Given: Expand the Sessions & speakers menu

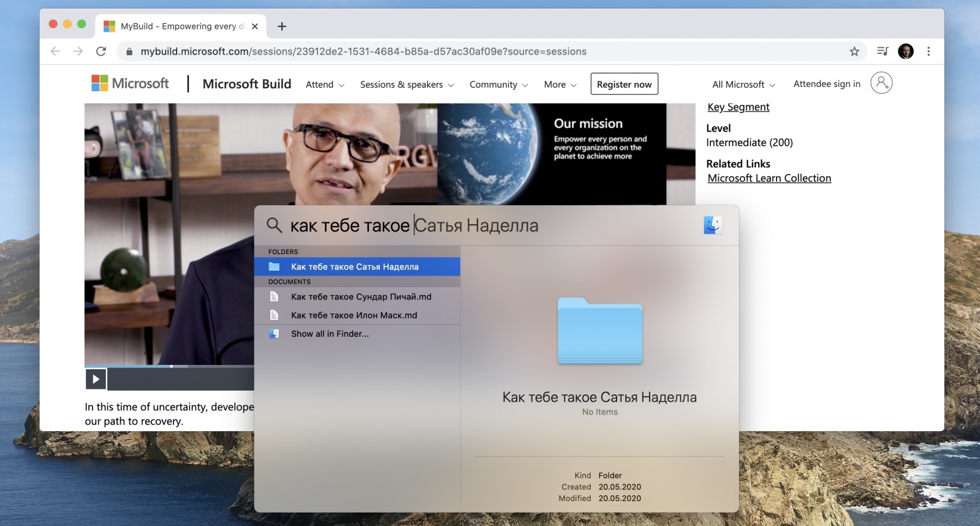Looking at the screenshot, I should point(407,85).
